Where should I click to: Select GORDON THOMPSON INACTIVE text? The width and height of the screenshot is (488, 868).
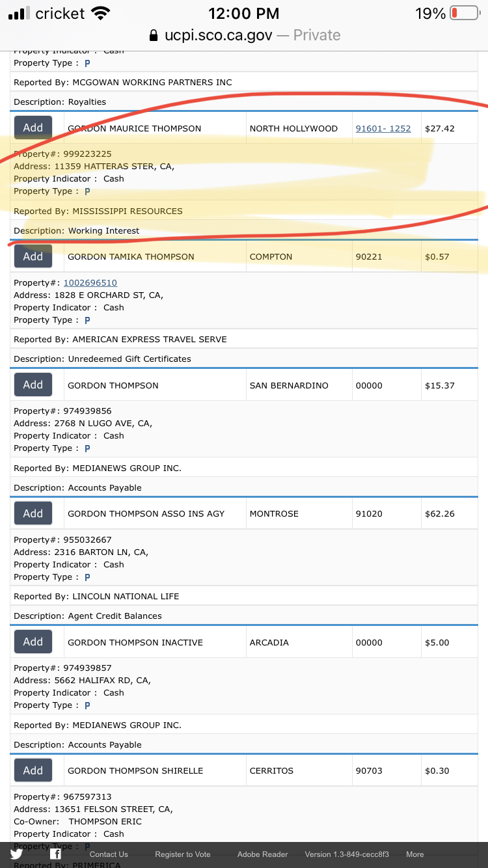coord(135,642)
